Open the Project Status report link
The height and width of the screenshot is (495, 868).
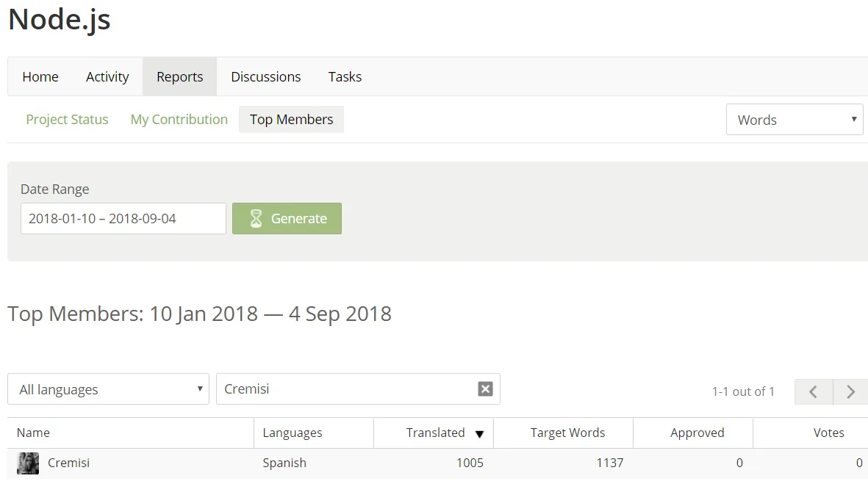coord(67,120)
